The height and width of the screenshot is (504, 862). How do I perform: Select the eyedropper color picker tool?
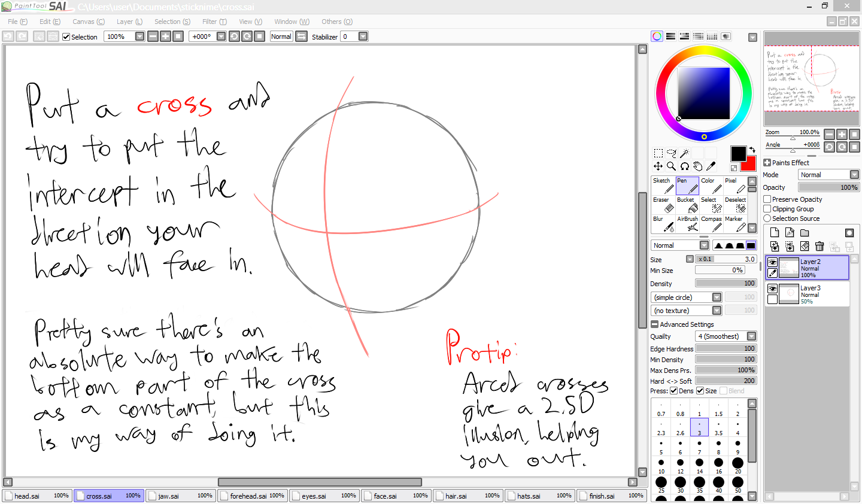pyautogui.click(x=711, y=166)
